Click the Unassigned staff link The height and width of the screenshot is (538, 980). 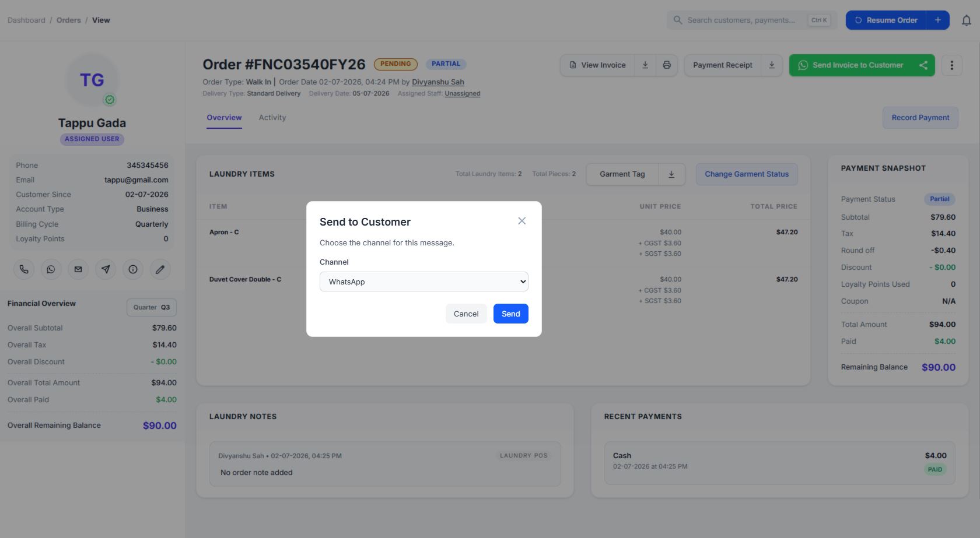(x=463, y=93)
